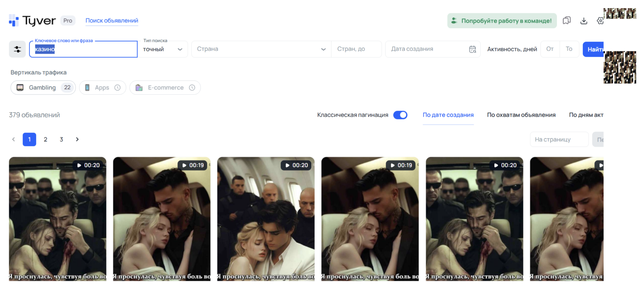Screen dimensions: 644x287
Task: Go to next results page arrow
Action: [77, 139]
